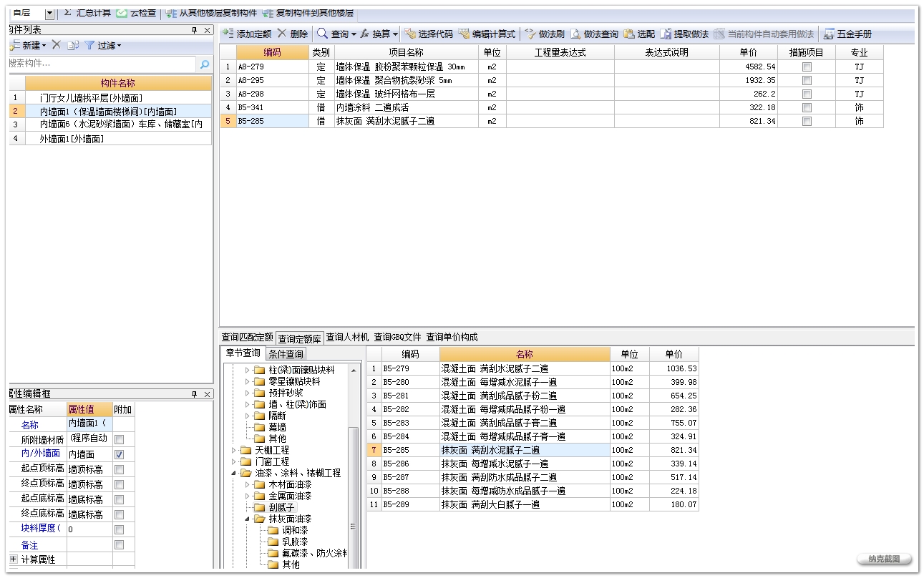The width and height of the screenshot is (924, 578).
Task: Expand the 天棚工程 tree node
Action: click(233, 450)
